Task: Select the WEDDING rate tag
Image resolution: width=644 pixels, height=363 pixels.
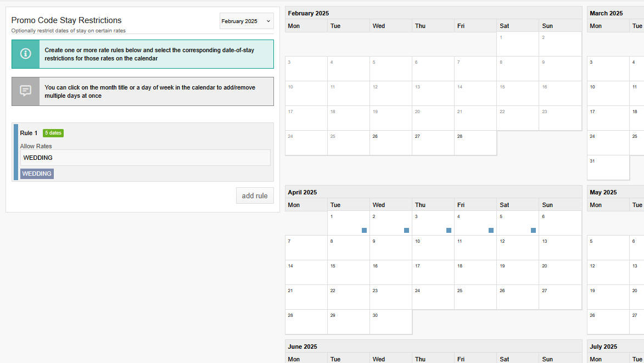Action: point(37,174)
